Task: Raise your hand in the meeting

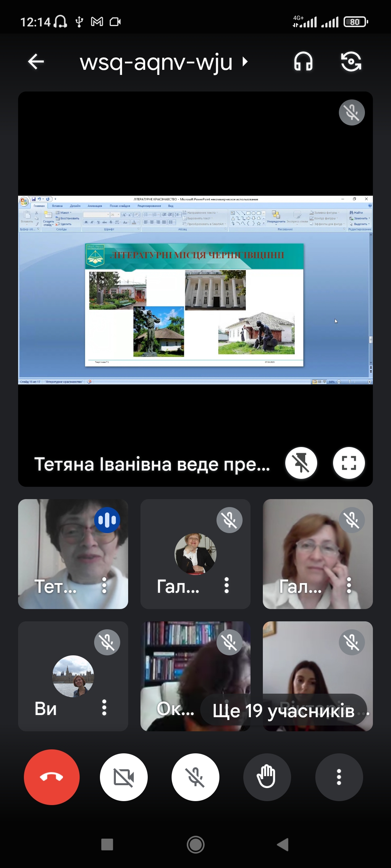Action: pyautogui.click(x=267, y=777)
